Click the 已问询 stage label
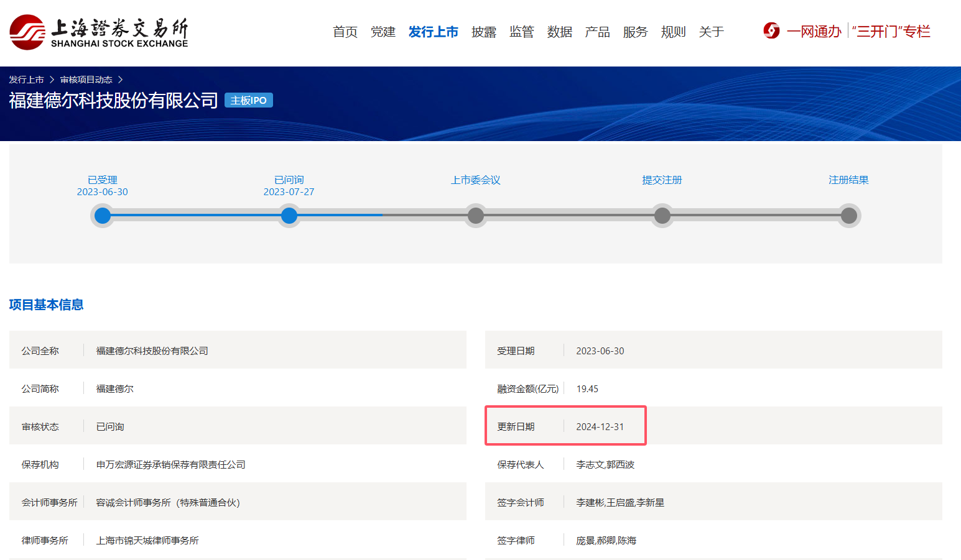This screenshot has height=560, width=961. pyautogui.click(x=289, y=180)
